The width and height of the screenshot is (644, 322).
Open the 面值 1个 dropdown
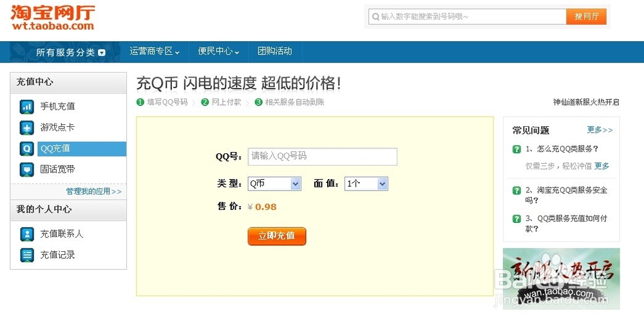[x=366, y=184]
